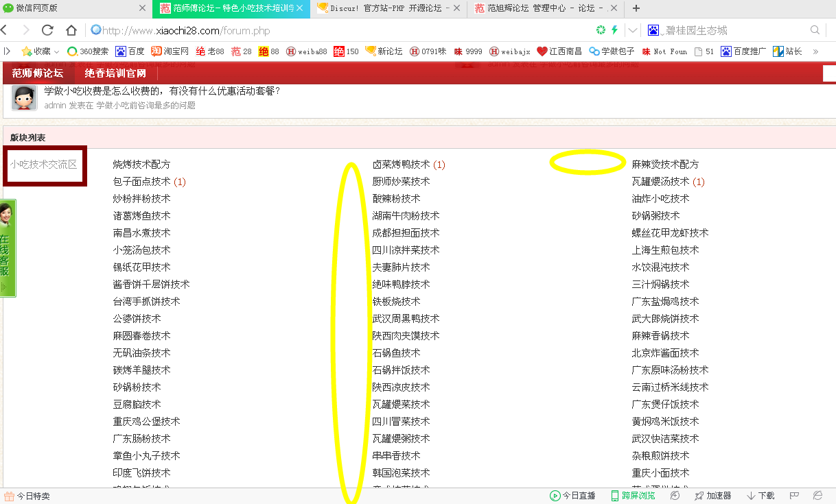This screenshot has height=504, width=836.
Task: Open the 绝香培训官网 nav menu item
Action: click(115, 73)
